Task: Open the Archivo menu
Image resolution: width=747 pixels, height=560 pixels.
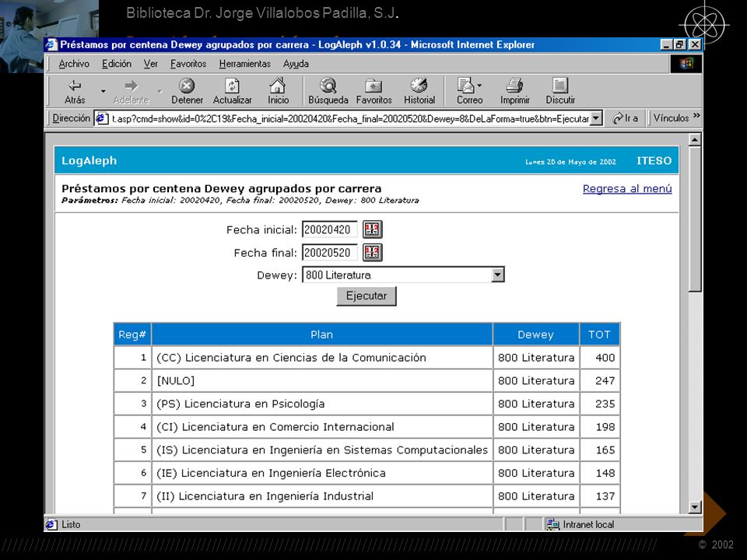Action: click(74, 64)
